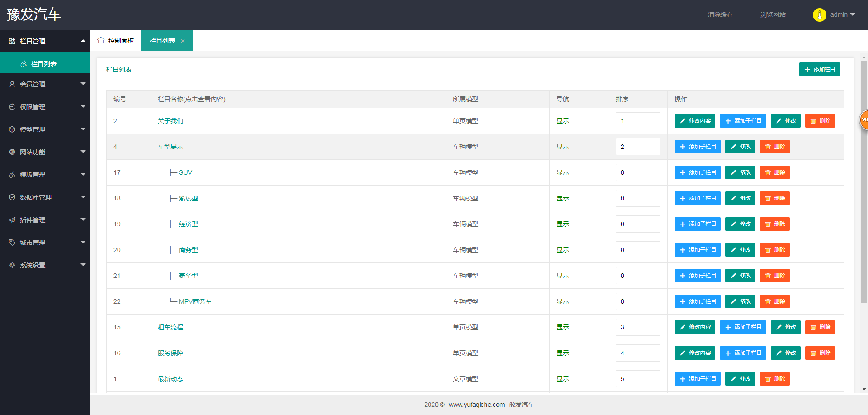
Task: Delete the SUV column row
Action: (774, 172)
